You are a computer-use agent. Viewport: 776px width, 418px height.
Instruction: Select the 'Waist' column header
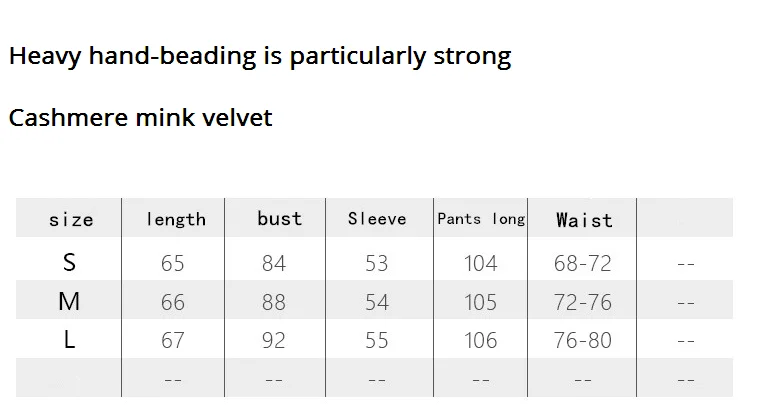(584, 220)
